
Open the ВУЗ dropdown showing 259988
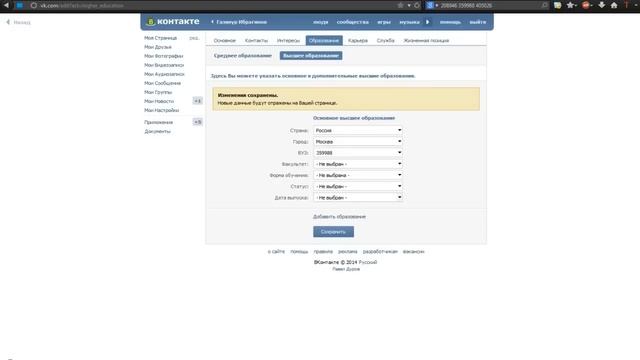click(358, 153)
